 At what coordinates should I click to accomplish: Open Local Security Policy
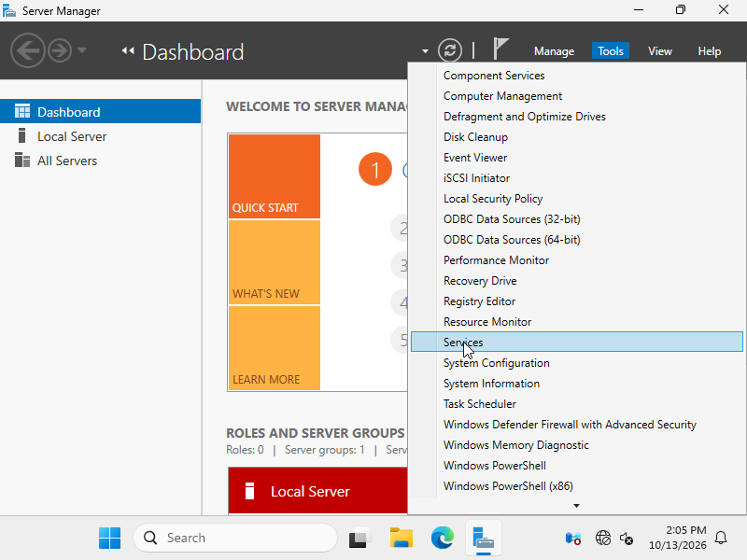(x=576, y=198)
